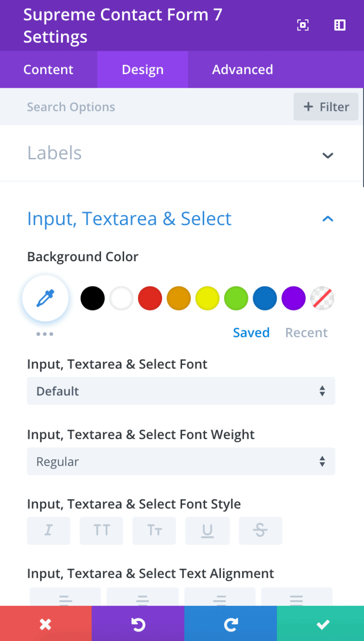
Task: Reveal more color options via ellipsis
Action: coord(44,334)
